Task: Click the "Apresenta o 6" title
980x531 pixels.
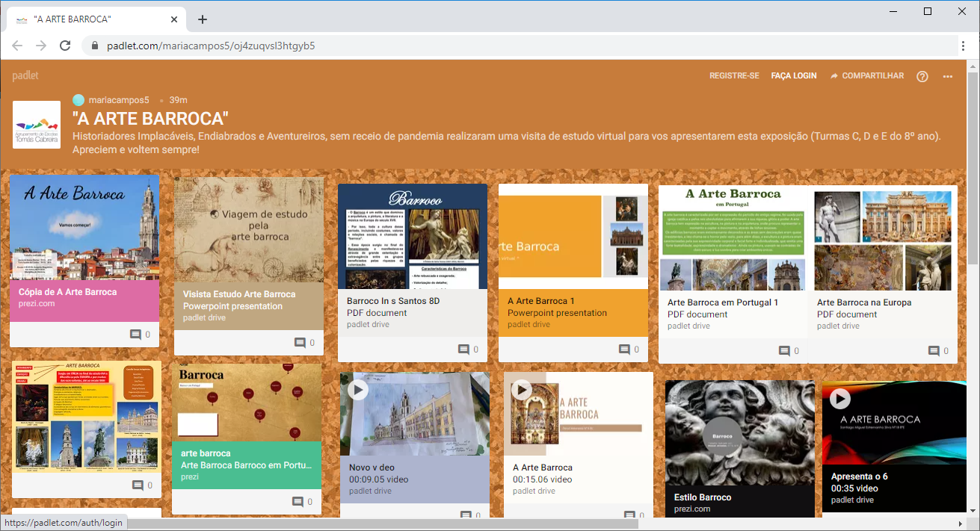Action: [860, 476]
